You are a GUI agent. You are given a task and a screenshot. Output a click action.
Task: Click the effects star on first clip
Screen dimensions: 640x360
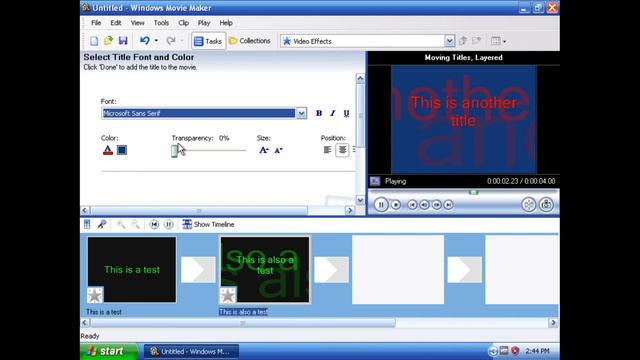[95, 295]
